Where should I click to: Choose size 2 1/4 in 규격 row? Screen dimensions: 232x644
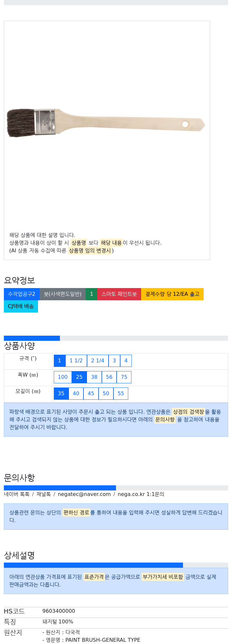tap(98, 361)
